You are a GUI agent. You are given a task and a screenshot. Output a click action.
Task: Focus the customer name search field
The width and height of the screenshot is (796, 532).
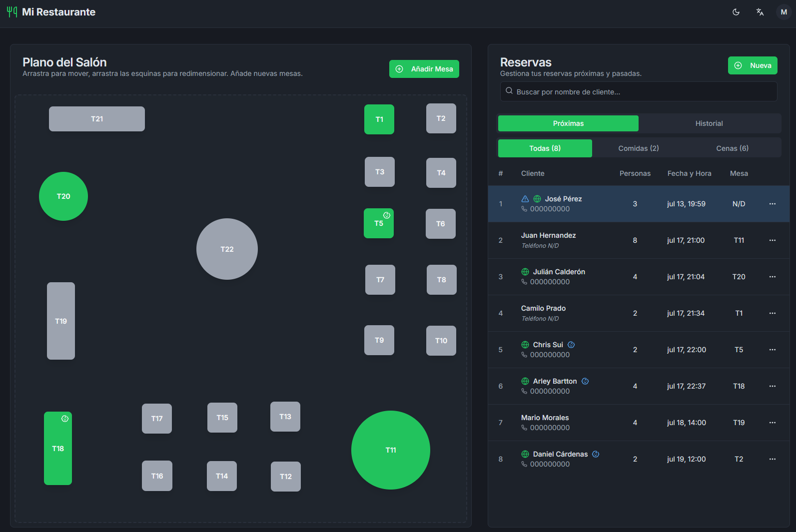639,92
